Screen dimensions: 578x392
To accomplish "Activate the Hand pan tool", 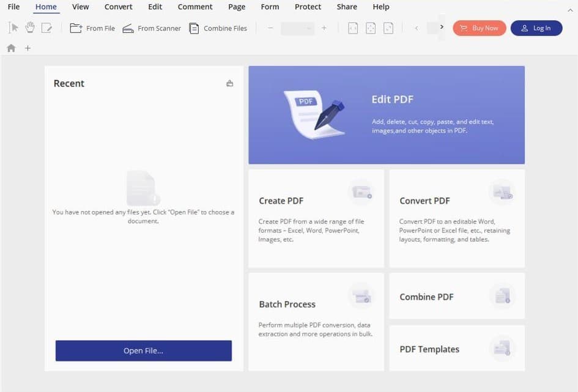I will click(30, 28).
